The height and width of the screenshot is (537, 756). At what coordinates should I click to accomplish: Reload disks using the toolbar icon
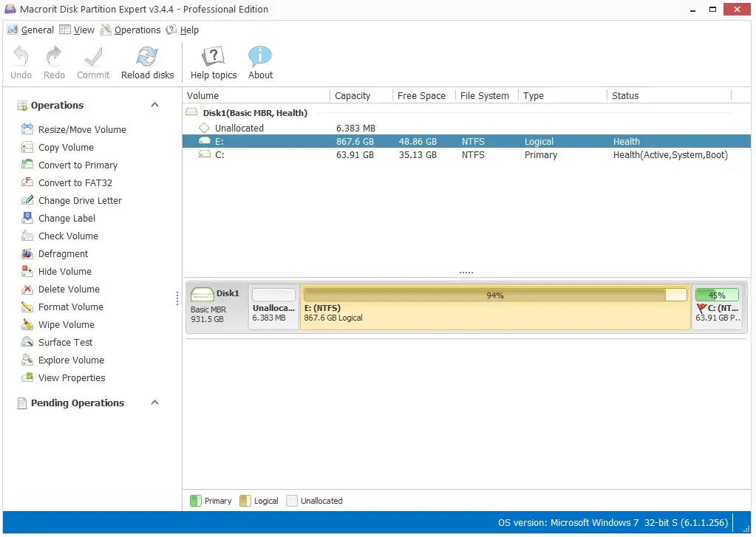point(147,56)
